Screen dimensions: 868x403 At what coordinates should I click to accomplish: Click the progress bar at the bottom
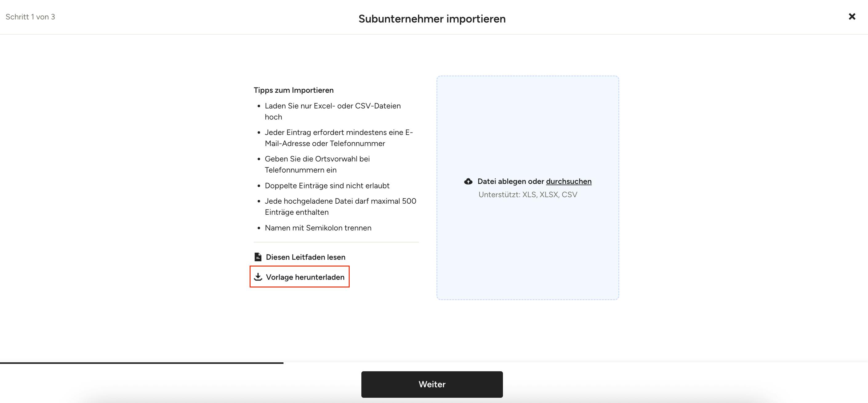coord(142,363)
